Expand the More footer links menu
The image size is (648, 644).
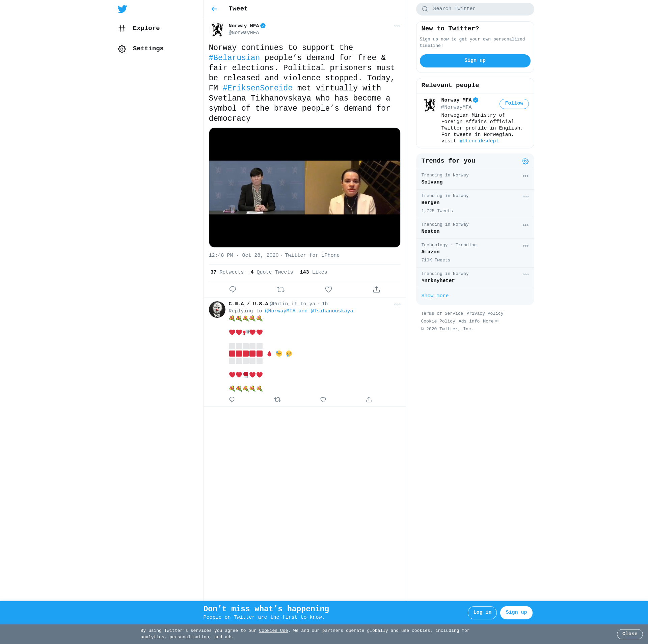pos(490,321)
